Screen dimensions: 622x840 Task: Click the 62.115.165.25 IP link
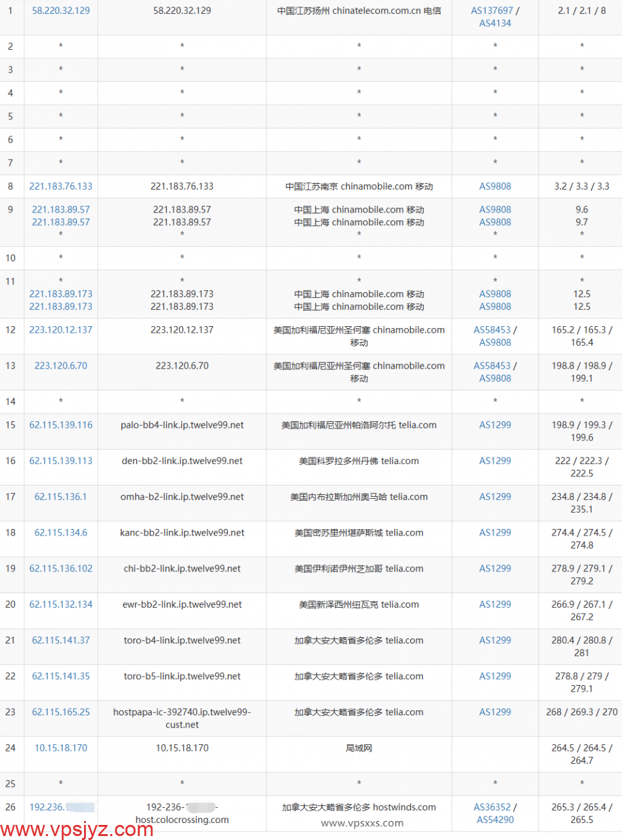tap(60, 713)
